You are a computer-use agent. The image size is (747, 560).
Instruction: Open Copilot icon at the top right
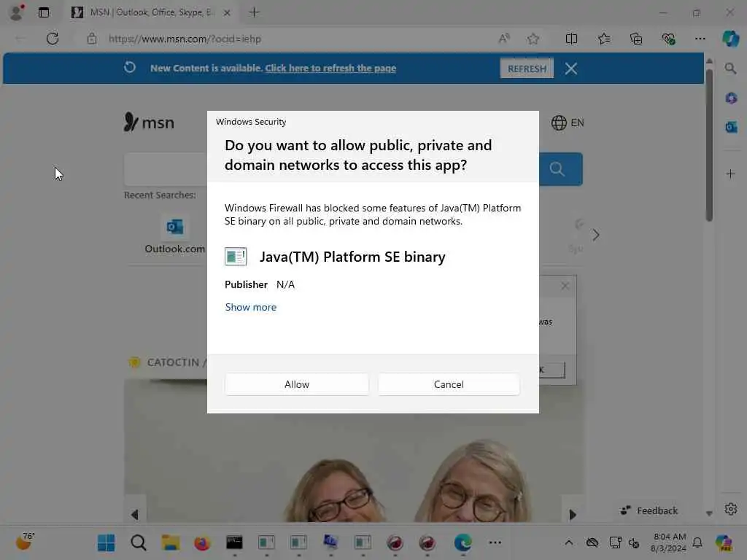pyautogui.click(x=730, y=39)
